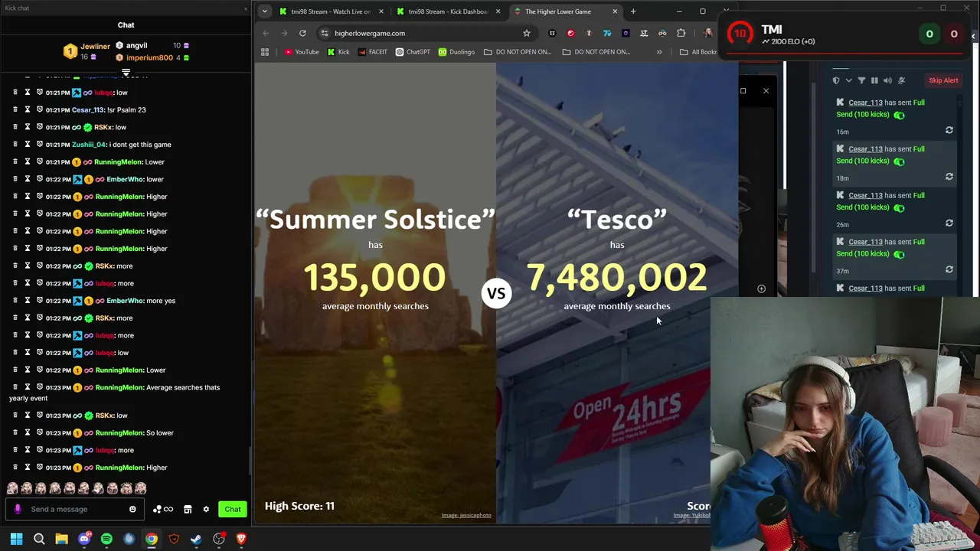Screen dimensions: 980x551
Task: Expand the second DO NOT OPEN bookmark folder
Action: click(x=596, y=52)
